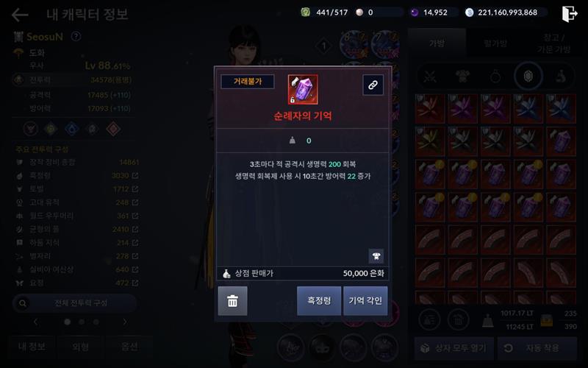Viewport: 588px width, 368px height.
Task: Select the potion flask filter icon
Action: point(561,77)
